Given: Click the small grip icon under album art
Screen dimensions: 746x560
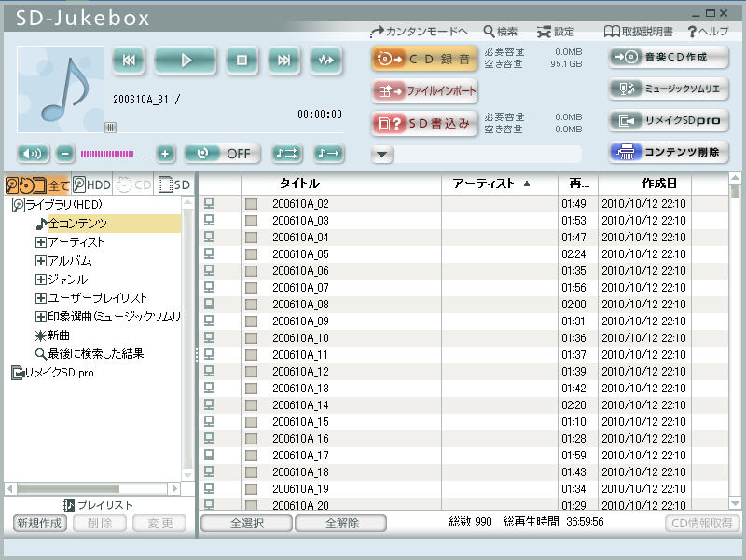Looking at the screenshot, I should pos(110,128).
